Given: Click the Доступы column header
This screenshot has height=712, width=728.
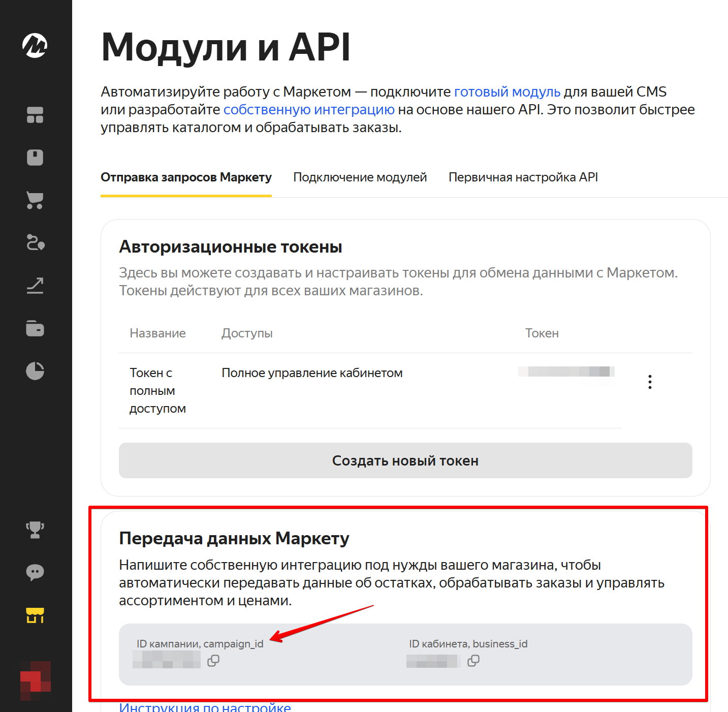Looking at the screenshot, I should coord(247,333).
